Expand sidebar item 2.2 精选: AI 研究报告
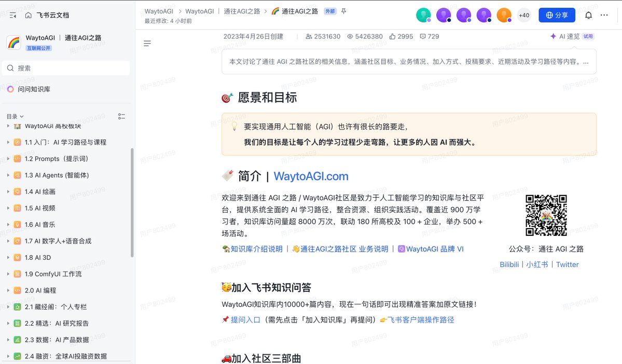 click(7, 323)
